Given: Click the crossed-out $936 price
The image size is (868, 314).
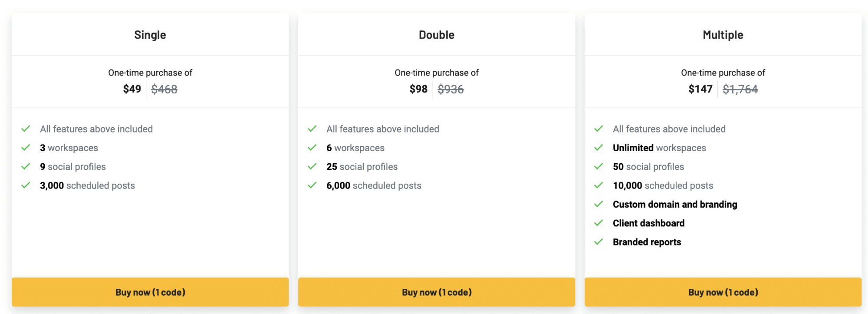Looking at the screenshot, I should (x=450, y=89).
